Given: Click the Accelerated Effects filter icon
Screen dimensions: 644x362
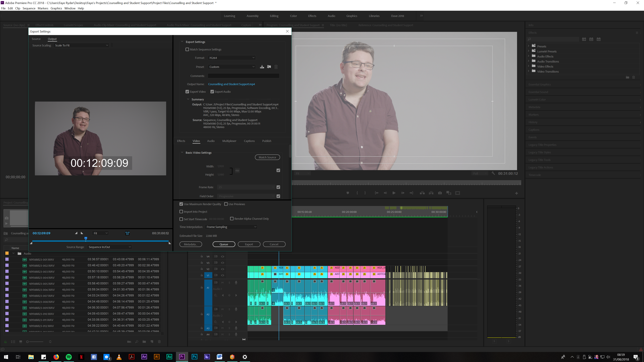Looking at the screenshot, I should 584,39.
